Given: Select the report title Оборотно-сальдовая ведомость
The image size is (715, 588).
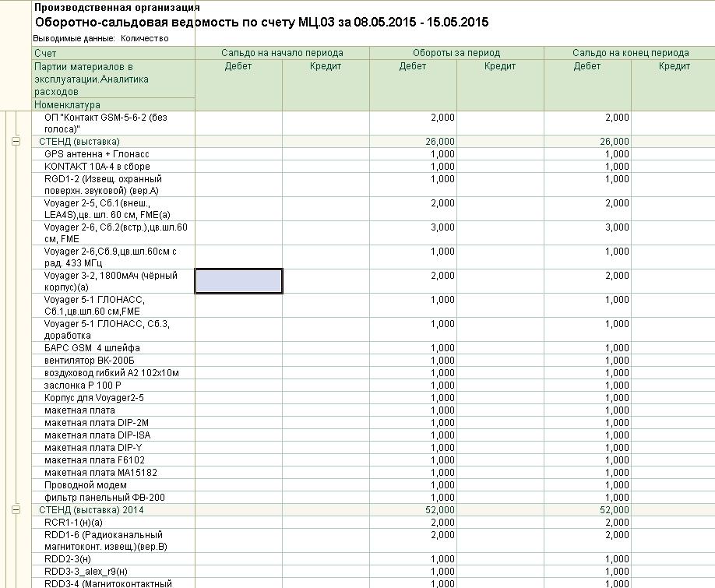Looking at the screenshot, I should point(262,22).
